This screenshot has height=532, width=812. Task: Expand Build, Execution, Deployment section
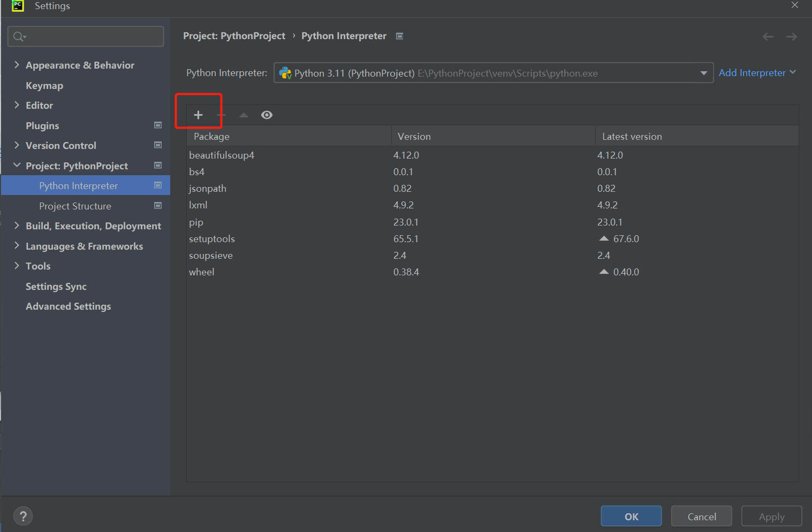17,226
